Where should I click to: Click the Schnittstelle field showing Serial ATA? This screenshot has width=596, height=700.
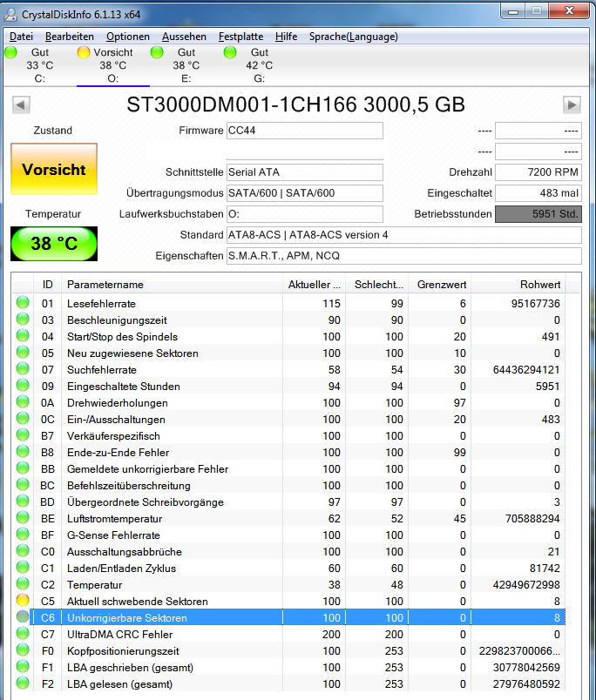305,172
